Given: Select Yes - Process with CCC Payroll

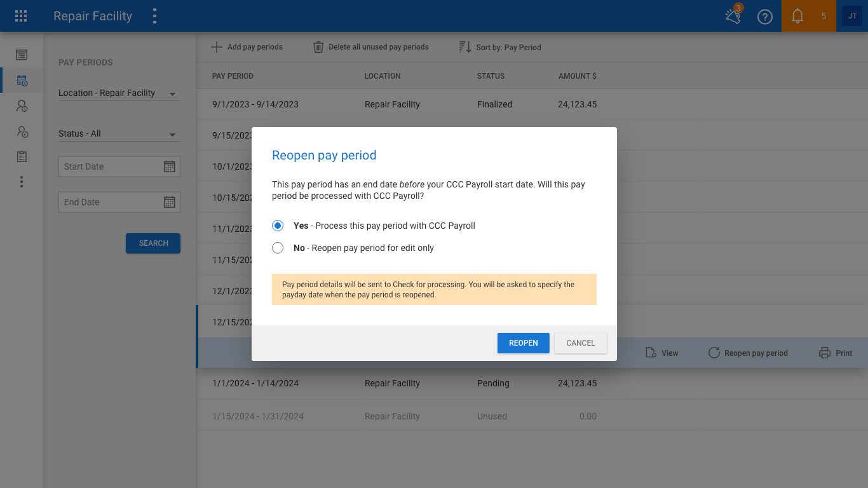Looking at the screenshot, I should 278,226.
